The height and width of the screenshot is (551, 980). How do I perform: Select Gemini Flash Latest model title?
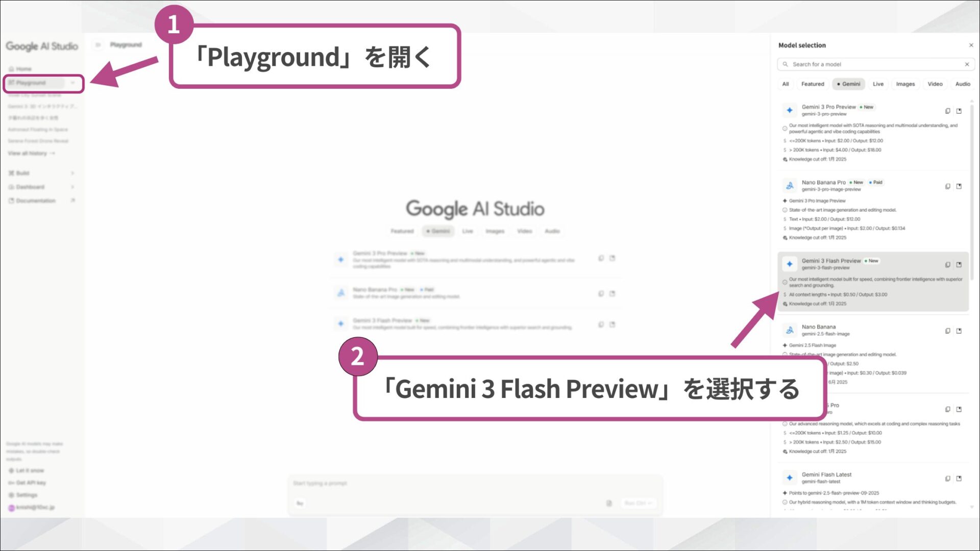pyautogui.click(x=826, y=474)
